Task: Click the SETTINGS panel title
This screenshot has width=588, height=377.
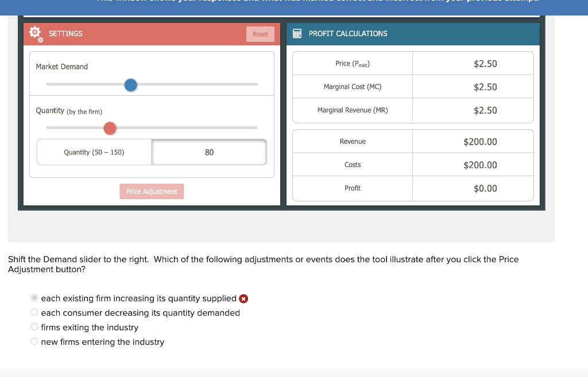Action: (x=65, y=34)
